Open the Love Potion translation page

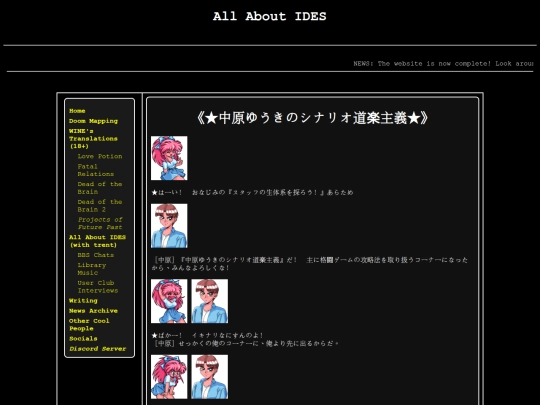pyautogui.click(x=100, y=156)
